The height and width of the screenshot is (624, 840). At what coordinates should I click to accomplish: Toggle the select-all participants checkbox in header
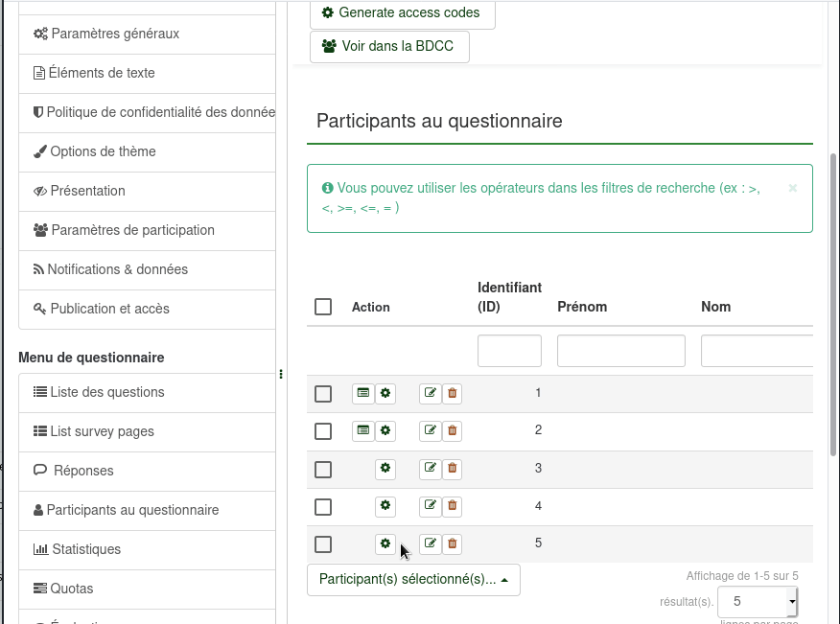click(x=323, y=307)
